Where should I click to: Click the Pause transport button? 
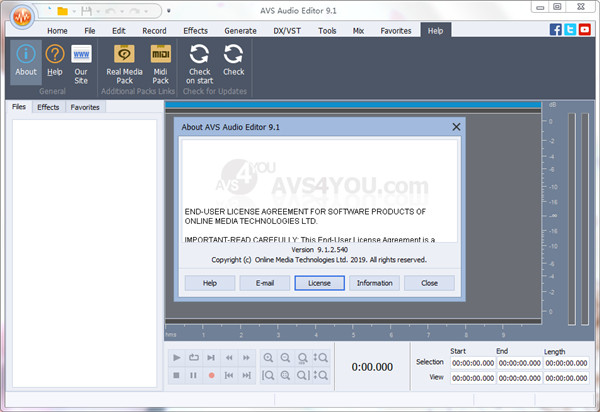coord(194,375)
